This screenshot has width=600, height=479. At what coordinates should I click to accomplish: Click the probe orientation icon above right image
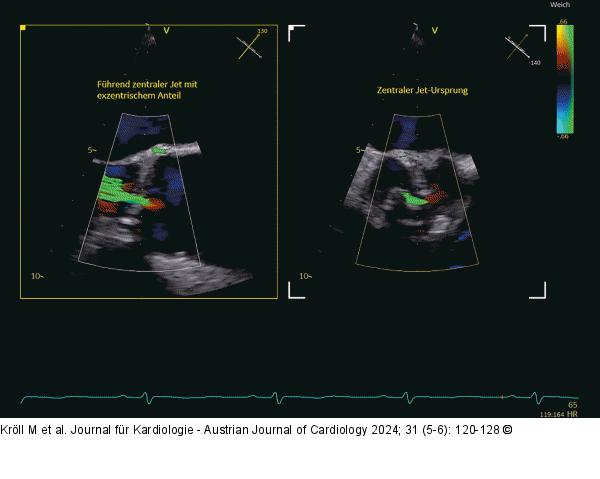click(413, 38)
